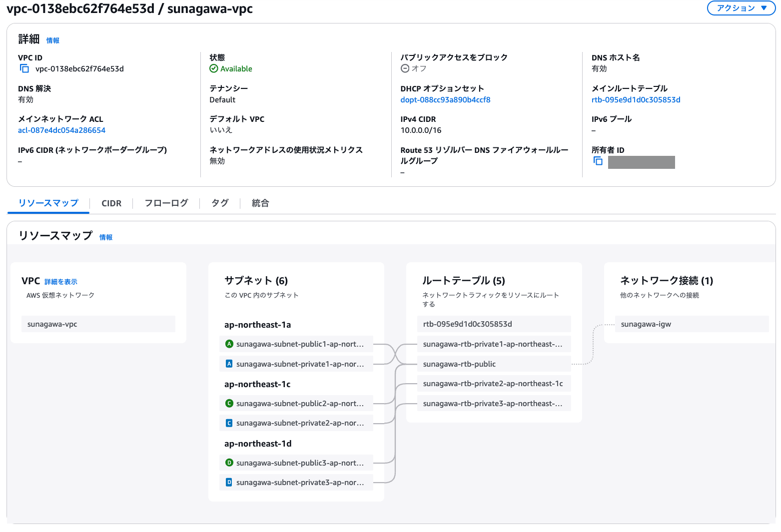Click the ネットワーク接続 (1) heading
The height and width of the screenshot is (532, 781).
point(667,280)
